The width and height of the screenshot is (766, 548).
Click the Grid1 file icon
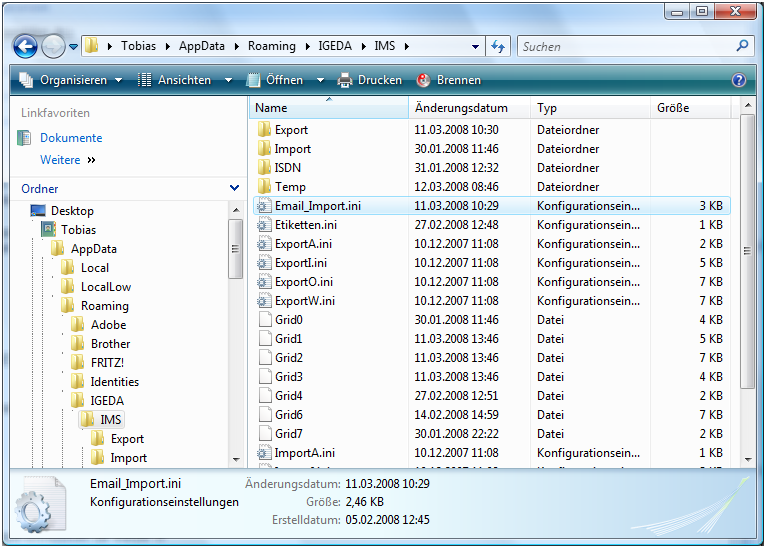(265, 338)
